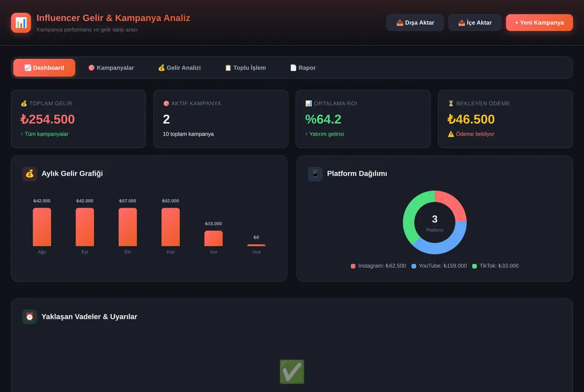
Task: Click the blue YouTube legend swatch
Action: coord(414,266)
